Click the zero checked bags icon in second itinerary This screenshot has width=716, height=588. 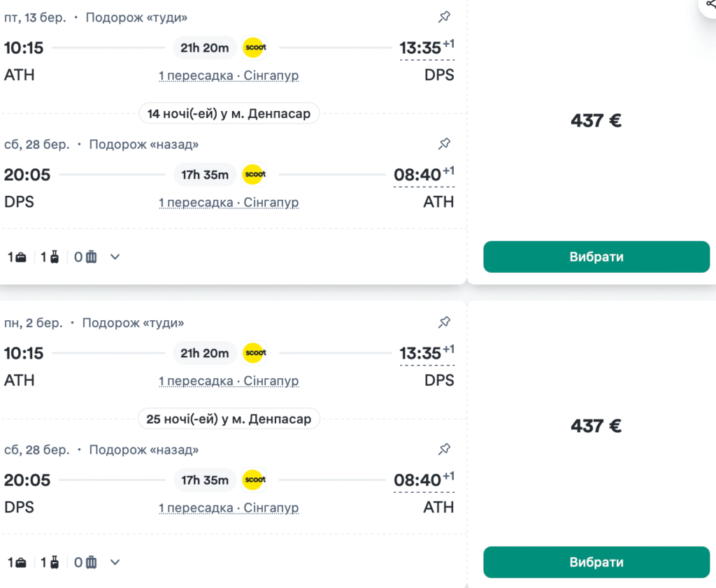(85, 562)
